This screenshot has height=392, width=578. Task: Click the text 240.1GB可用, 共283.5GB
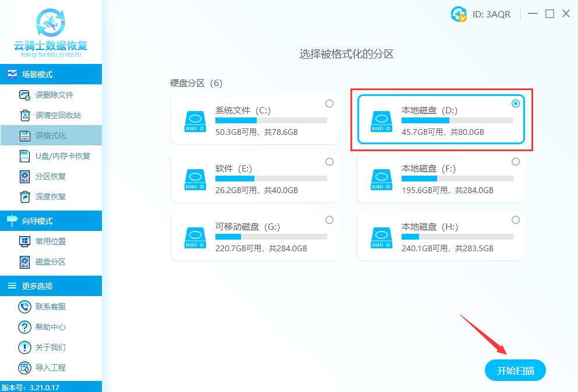point(448,248)
